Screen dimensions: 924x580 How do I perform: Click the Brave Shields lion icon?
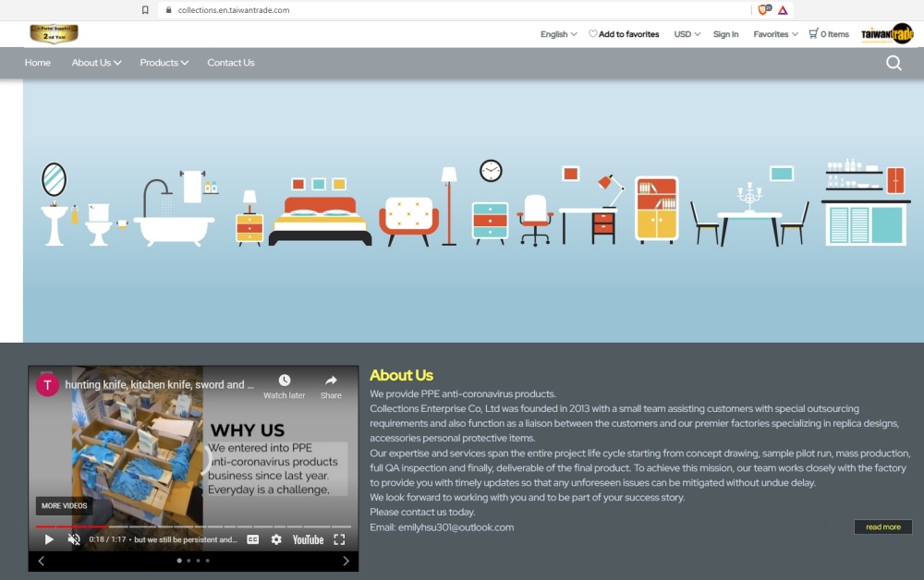pos(763,10)
